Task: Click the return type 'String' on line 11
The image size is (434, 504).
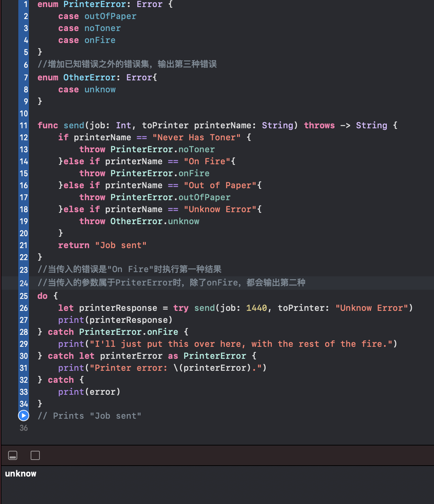Action: point(371,125)
